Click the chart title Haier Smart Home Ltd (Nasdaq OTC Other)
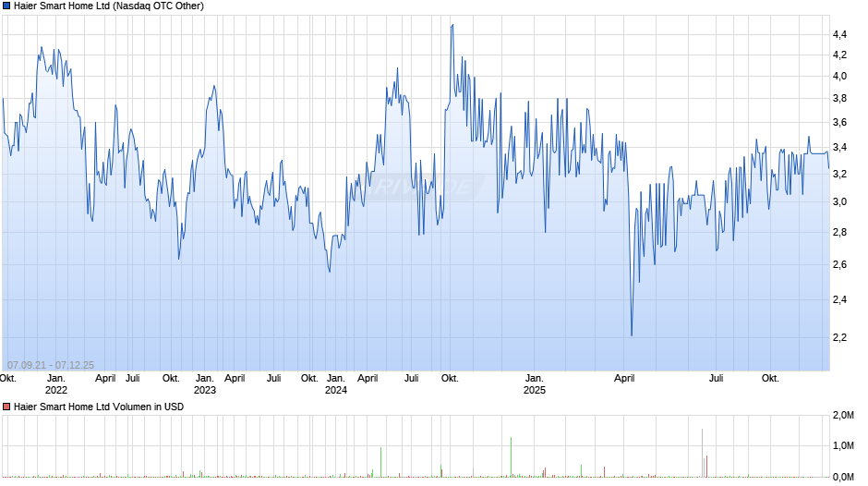 click(x=109, y=6)
